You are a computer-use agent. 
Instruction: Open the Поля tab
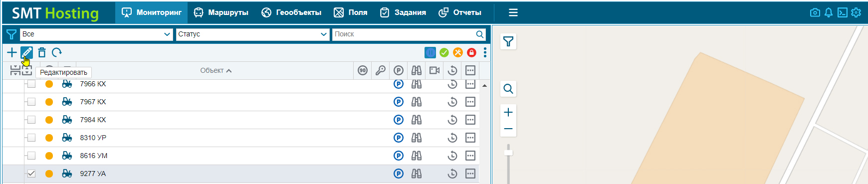(351, 12)
